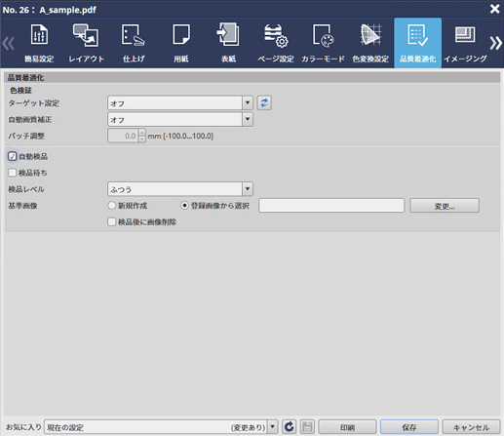Screen dimensions: 504x436
Task: Expand the 検品レベル dropdown showing ふつう
Action: pos(180,189)
